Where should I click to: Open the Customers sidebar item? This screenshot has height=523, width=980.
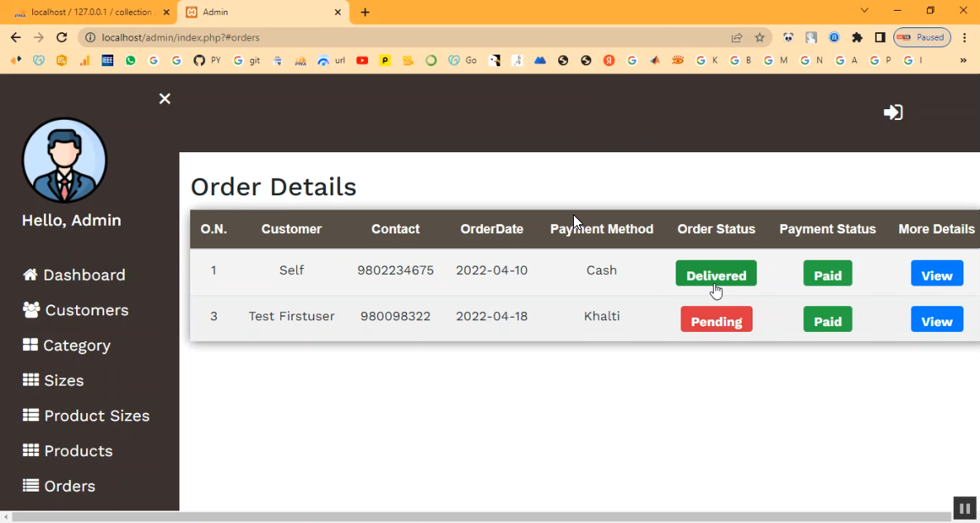click(x=76, y=310)
